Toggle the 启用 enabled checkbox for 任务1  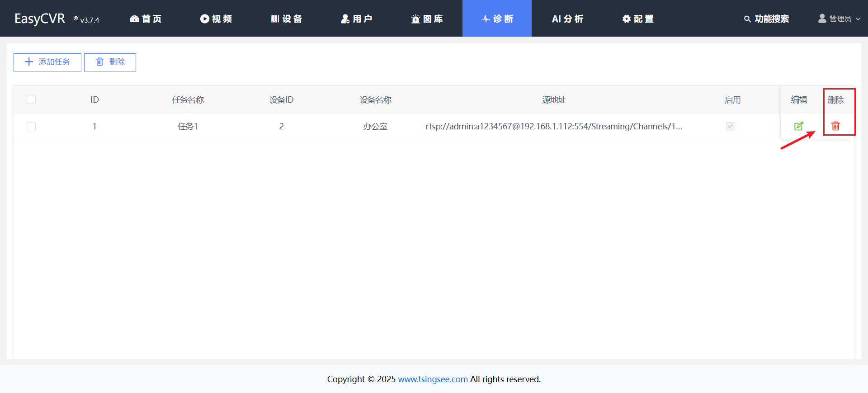[730, 127]
